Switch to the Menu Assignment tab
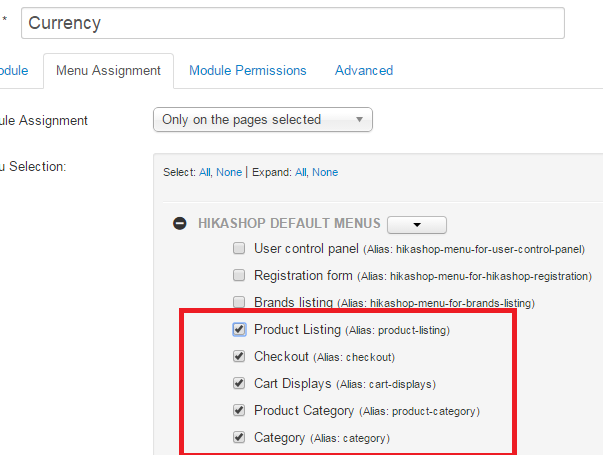This screenshot has height=455, width=603. point(108,70)
